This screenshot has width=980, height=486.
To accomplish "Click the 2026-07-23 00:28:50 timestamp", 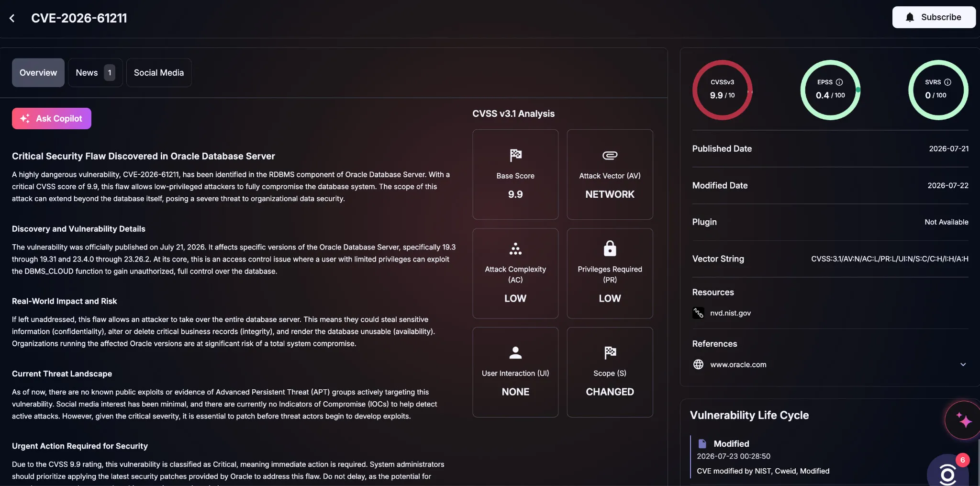I will tap(733, 456).
